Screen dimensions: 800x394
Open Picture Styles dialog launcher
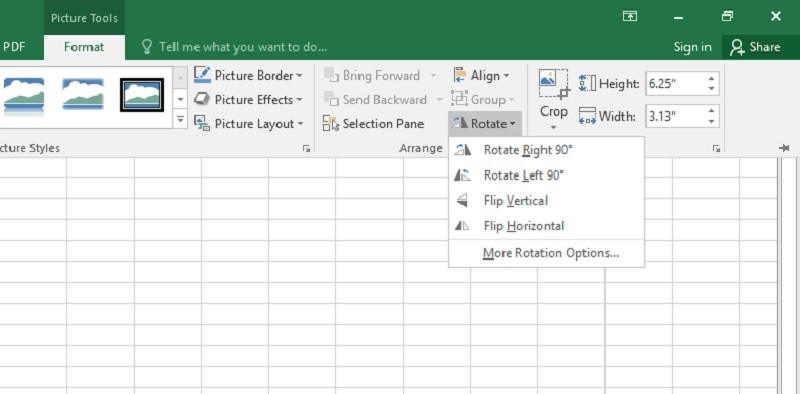pos(306,149)
